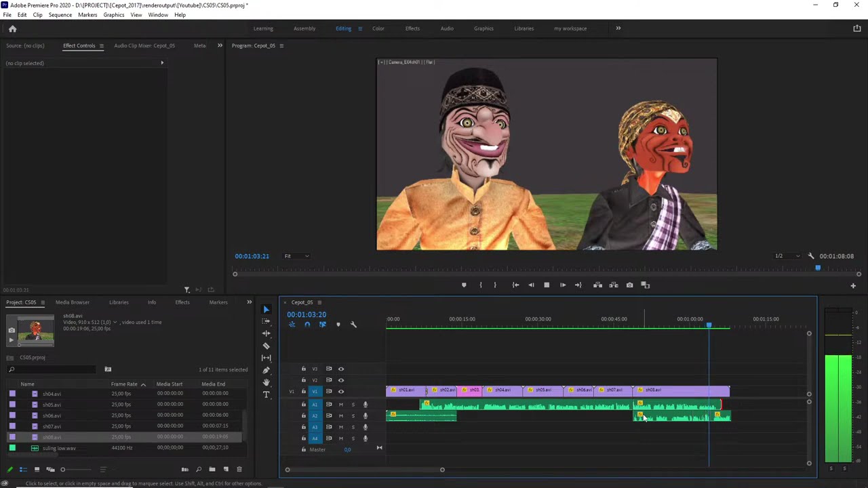Select the Track Select Forward tool
The image size is (868, 488).
pyautogui.click(x=266, y=321)
